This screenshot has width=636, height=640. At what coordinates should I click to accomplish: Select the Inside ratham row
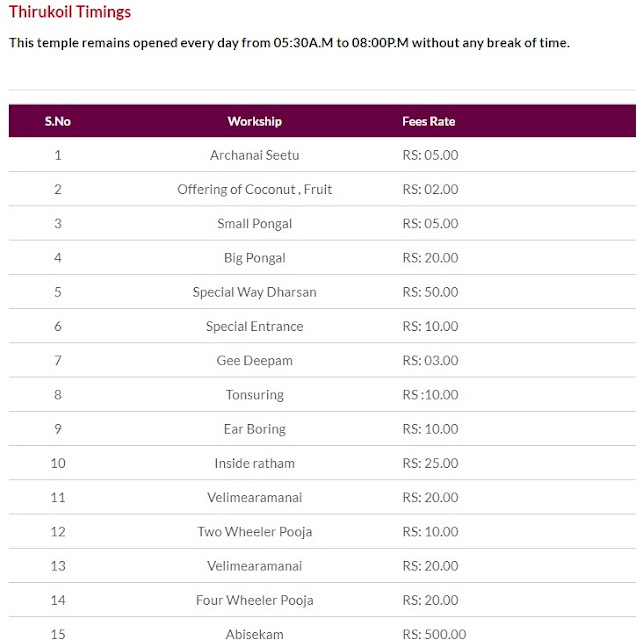[x=322, y=463]
